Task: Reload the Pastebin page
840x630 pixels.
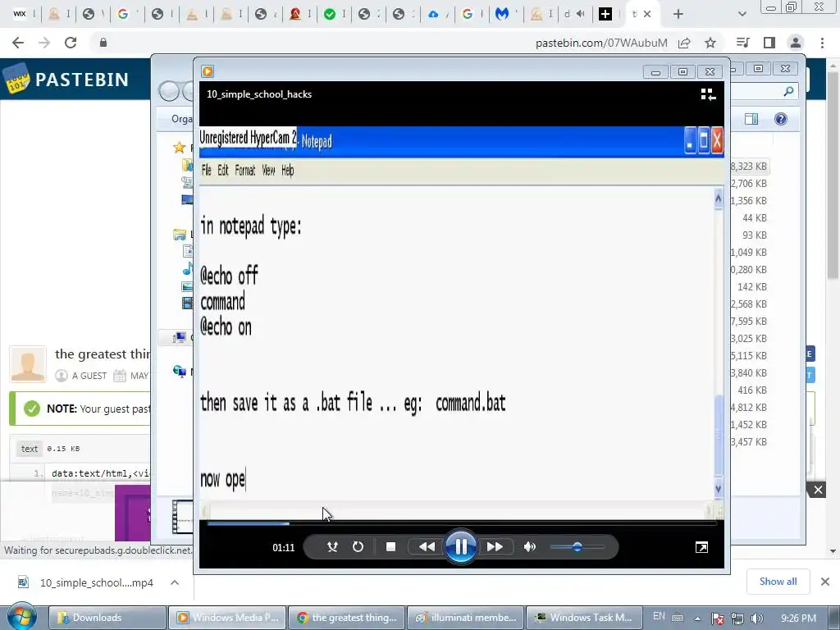Action: pyautogui.click(x=71, y=43)
